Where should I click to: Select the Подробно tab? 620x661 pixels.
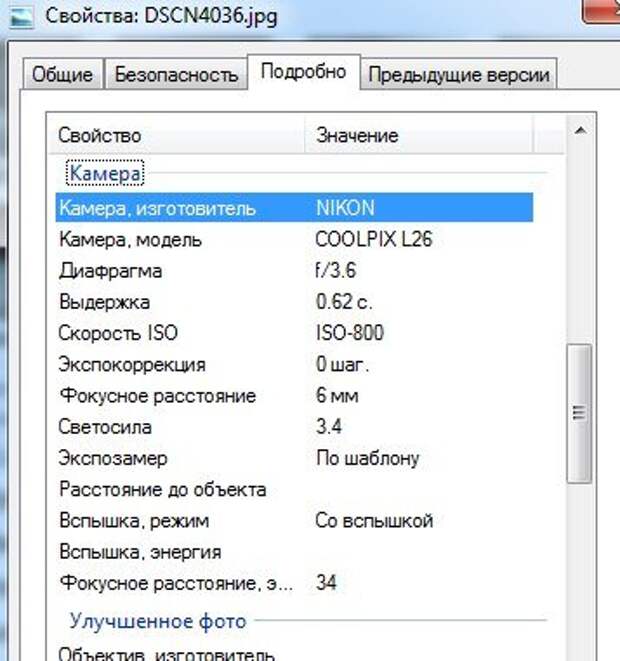coord(303,72)
